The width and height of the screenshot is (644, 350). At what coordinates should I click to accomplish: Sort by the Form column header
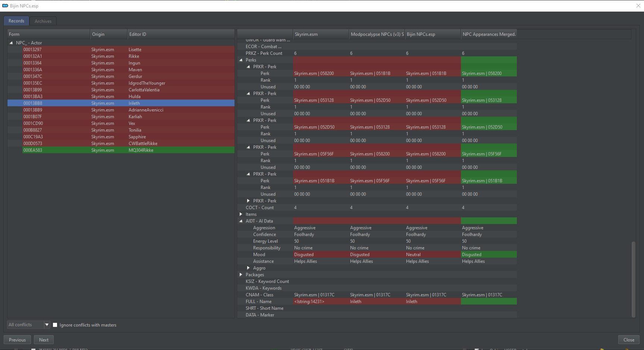click(x=48, y=34)
